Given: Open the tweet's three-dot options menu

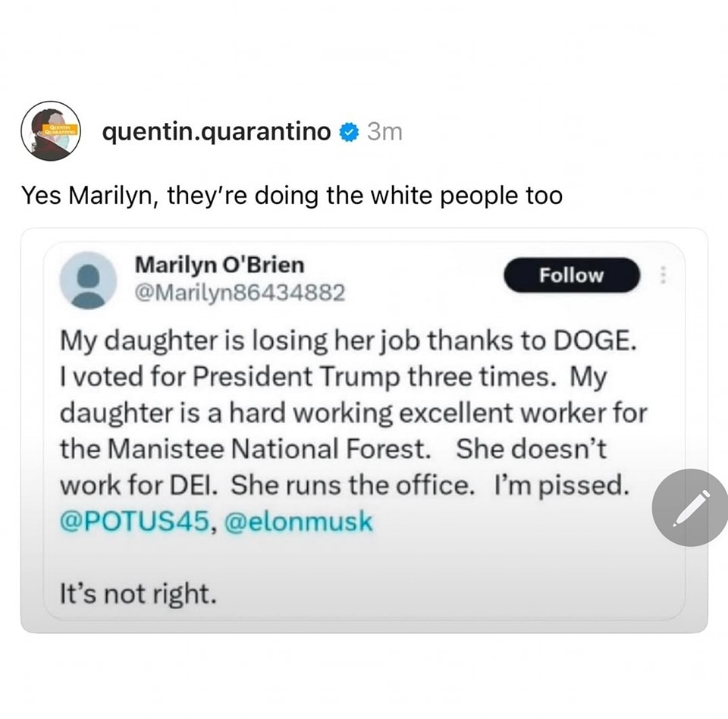Looking at the screenshot, I should 664,275.
